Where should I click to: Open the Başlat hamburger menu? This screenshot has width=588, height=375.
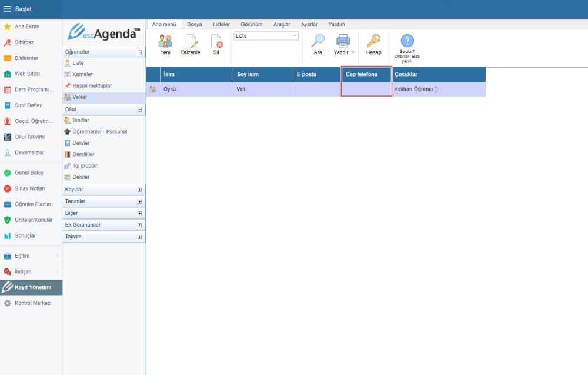(x=7, y=9)
